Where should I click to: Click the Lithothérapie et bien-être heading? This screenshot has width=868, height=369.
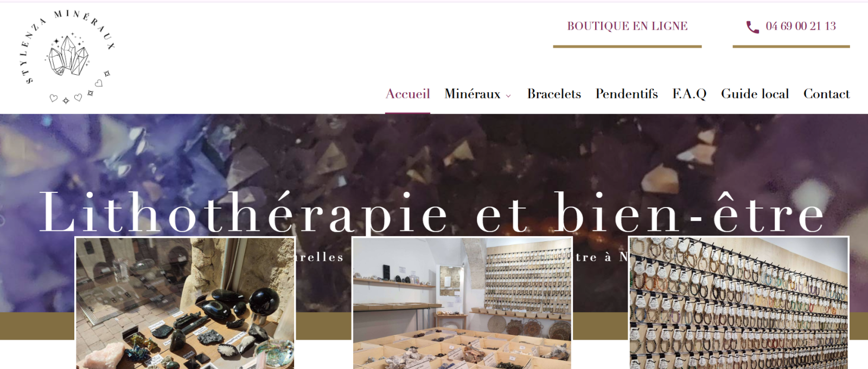[432, 213]
